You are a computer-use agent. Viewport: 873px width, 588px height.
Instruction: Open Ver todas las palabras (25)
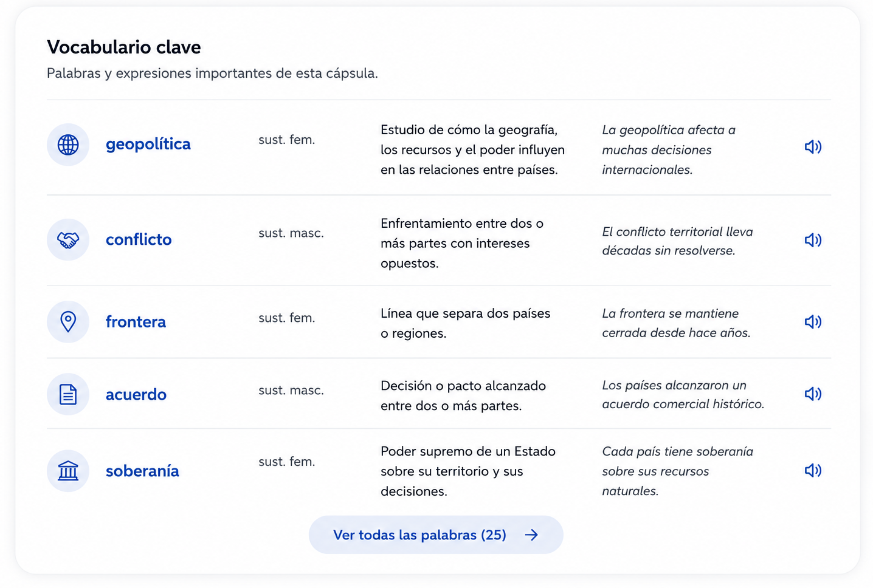[436, 535]
